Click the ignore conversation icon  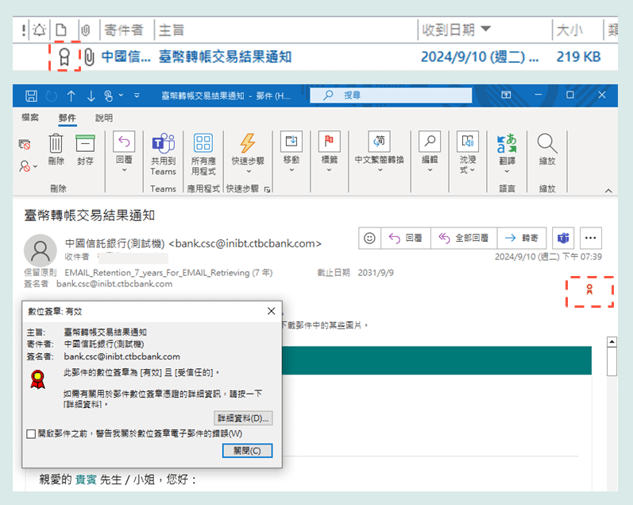[25, 144]
